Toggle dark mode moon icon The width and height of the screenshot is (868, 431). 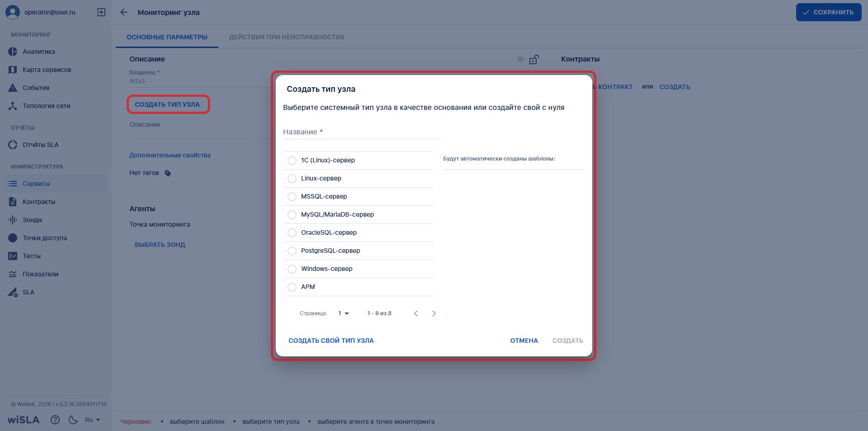(x=73, y=420)
